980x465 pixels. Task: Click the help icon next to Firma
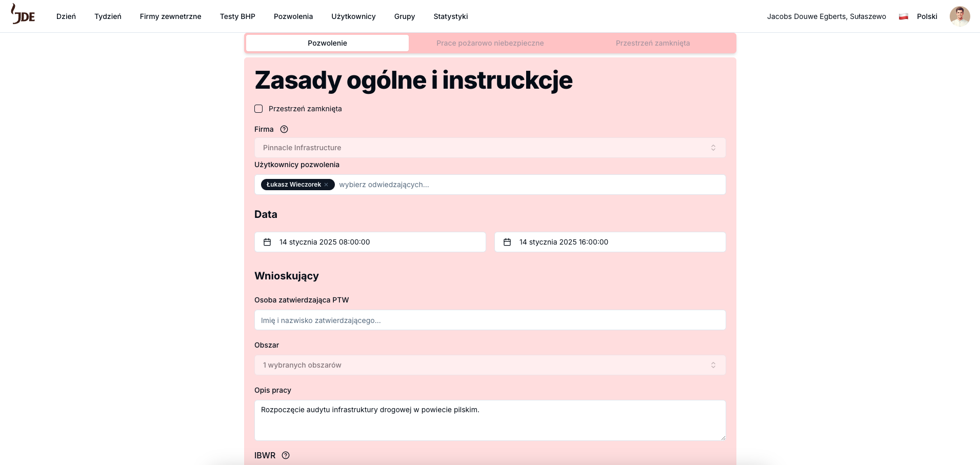pyautogui.click(x=284, y=129)
